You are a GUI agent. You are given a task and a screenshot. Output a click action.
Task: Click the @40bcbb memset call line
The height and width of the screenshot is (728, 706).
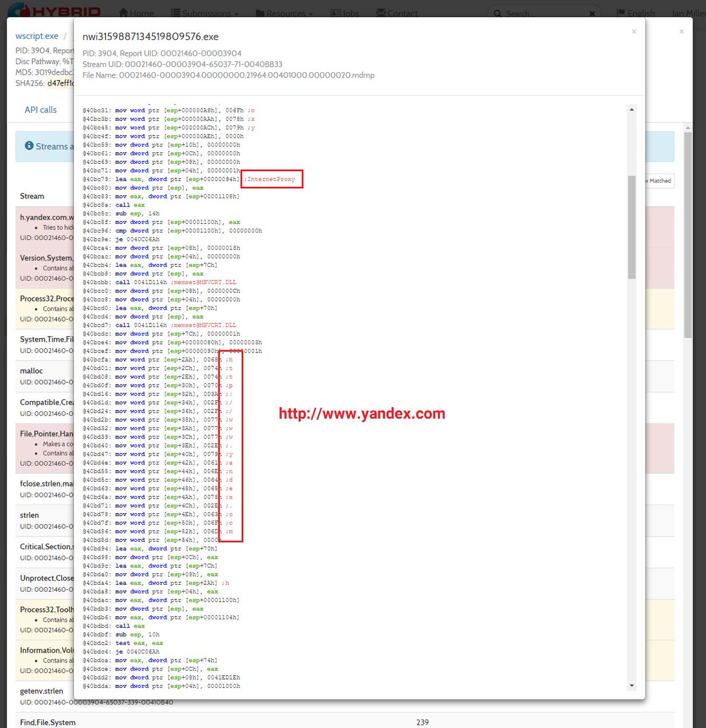pyautogui.click(x=160, y=282)
